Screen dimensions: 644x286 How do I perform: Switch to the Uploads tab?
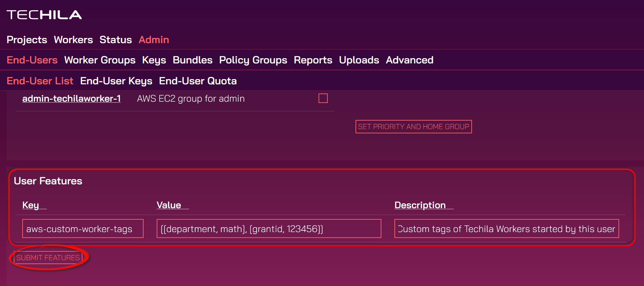tap(359, 60)
